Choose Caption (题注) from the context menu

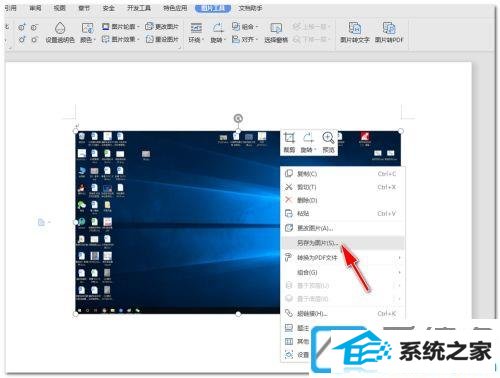(x=297, y=328)
